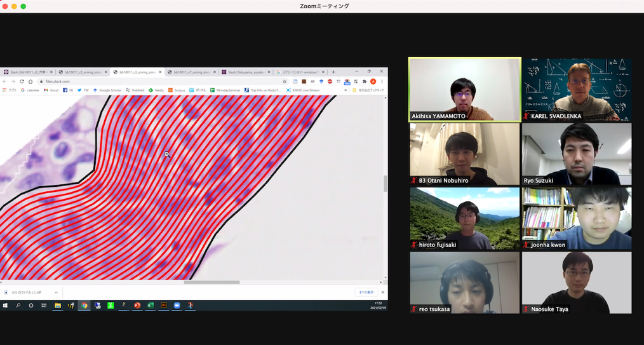Image resolution: width=644 pixels, height=345 pixels.
Task: Click the vertical scrollbar thumb beside image
Action: tap(386, 184)
